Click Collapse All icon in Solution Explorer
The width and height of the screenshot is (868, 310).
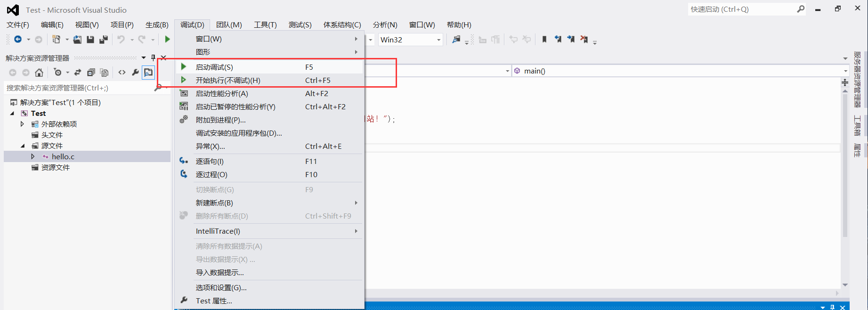click(x=91, y=73)
